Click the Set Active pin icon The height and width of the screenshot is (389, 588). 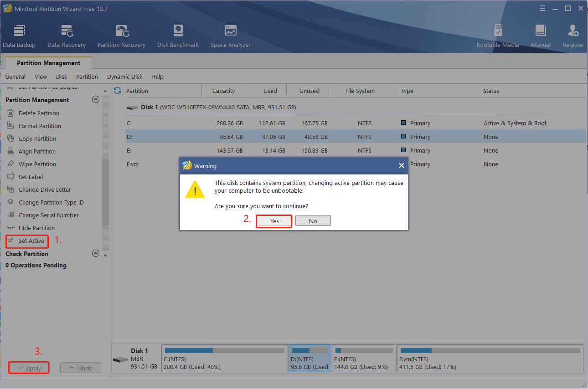click(10, 240)
